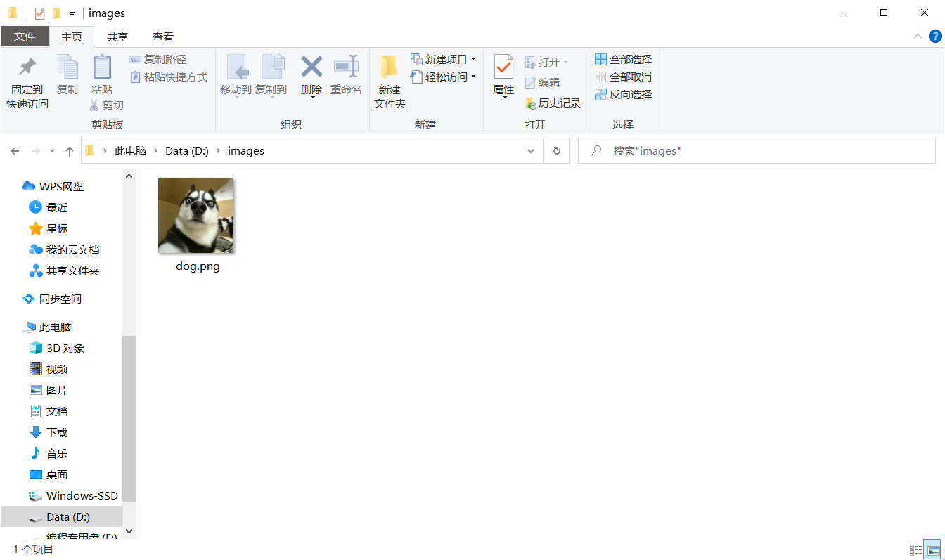Open the Properties dropdown arrow

tap(503, 98)
